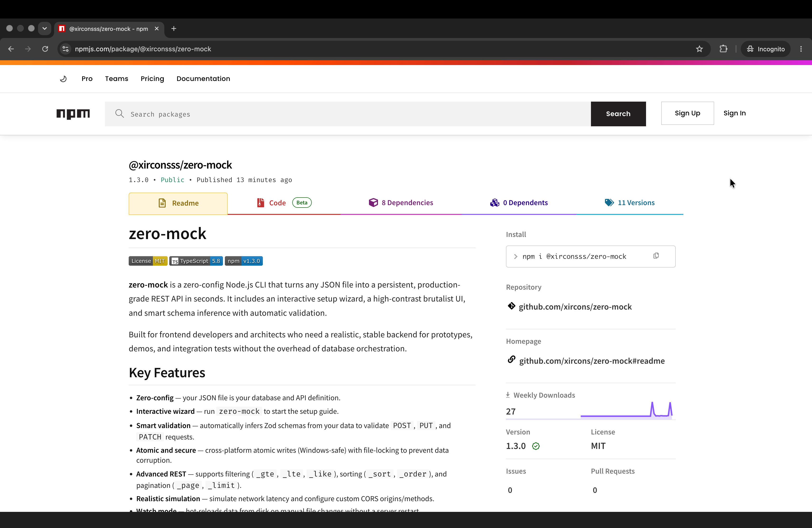Click the Weekly Downloads arrow icon
This screenshot has height=528, width=812.
point(508,395)
